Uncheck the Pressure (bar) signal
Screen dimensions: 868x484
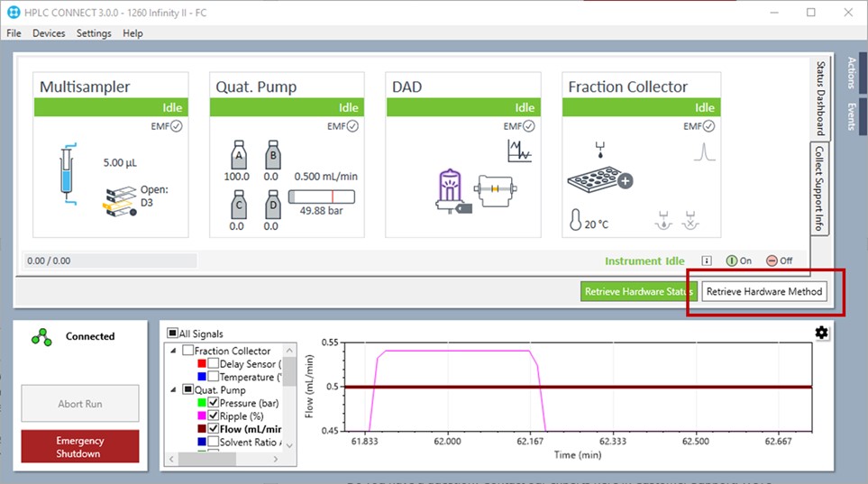(x=213, y=403)
